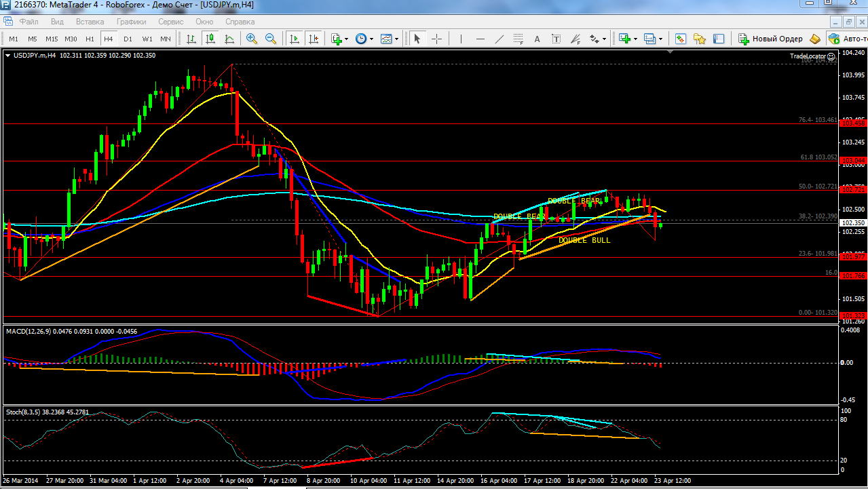Switch chart to M15 timeframe
This screenshot has height=489, width=868.
[x=52, y=39]
